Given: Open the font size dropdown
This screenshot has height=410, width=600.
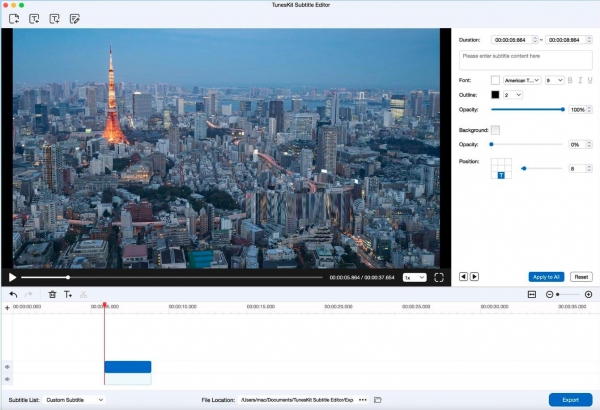Looking at the screenshot, I should pyautogui.click(x=554, y=80).
